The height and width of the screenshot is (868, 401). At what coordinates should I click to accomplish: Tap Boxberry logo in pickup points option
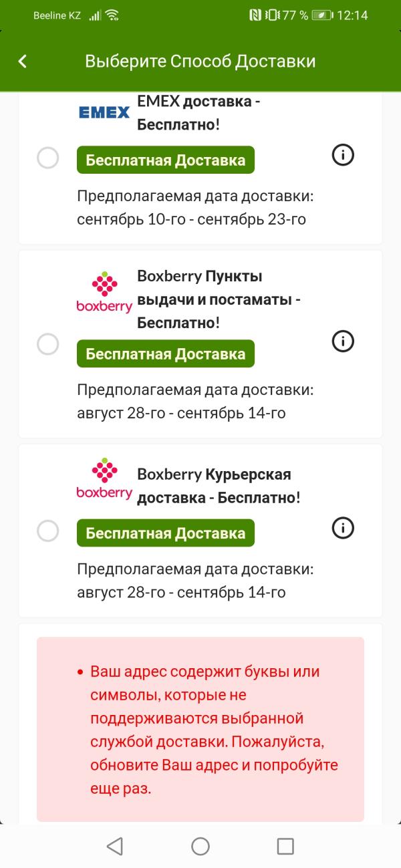click(x=104, y=293)
